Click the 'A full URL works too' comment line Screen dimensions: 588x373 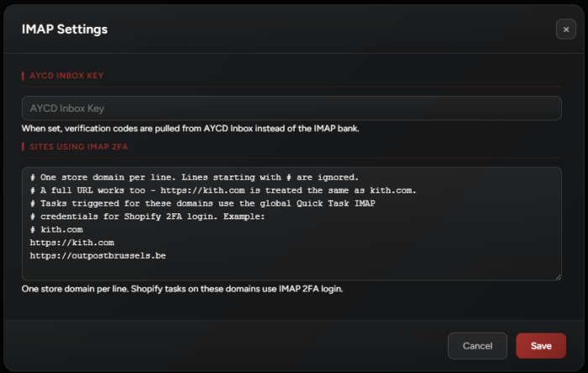pyautogui.click(x=223, y=190)
